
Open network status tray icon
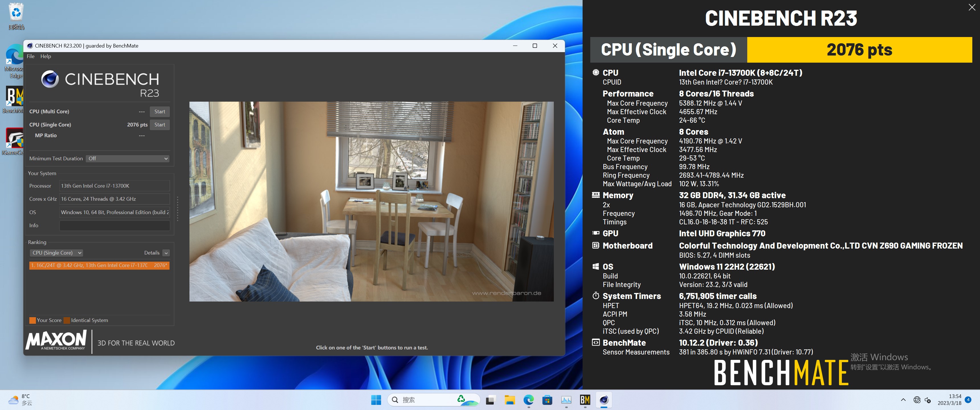pos(917,400)
